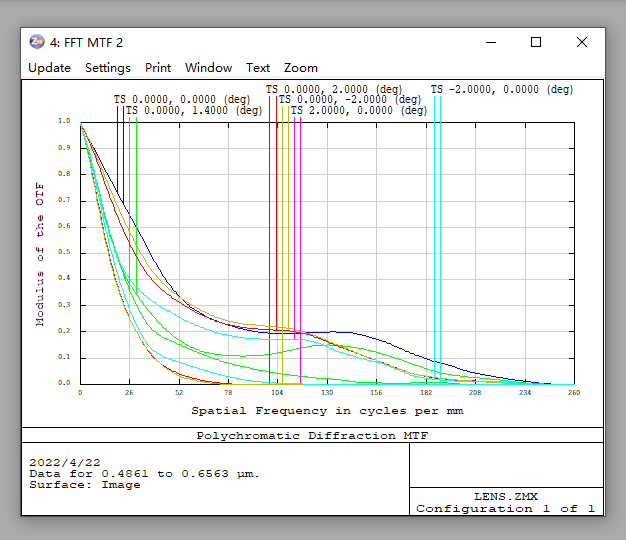Click the x-axis value 52

tap(179, 393)
